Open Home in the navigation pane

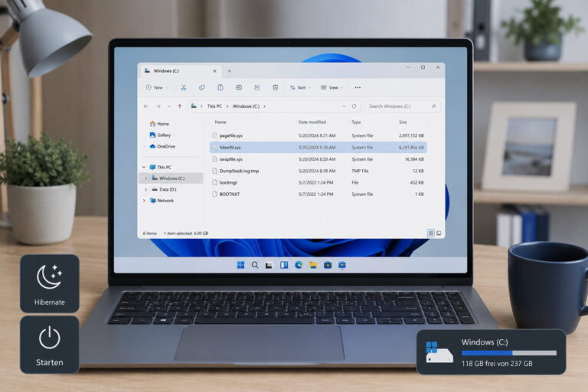[x=159, y=124]
